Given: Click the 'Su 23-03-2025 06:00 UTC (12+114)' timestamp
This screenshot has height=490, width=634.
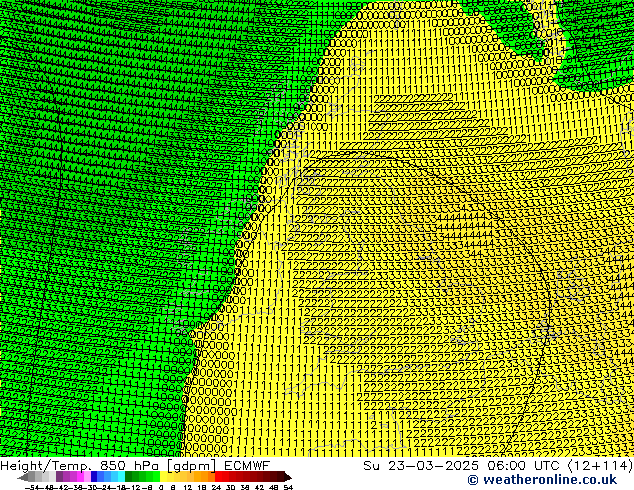Looking at the screenshot, I should pyautogui.click(x=498, y=465).
